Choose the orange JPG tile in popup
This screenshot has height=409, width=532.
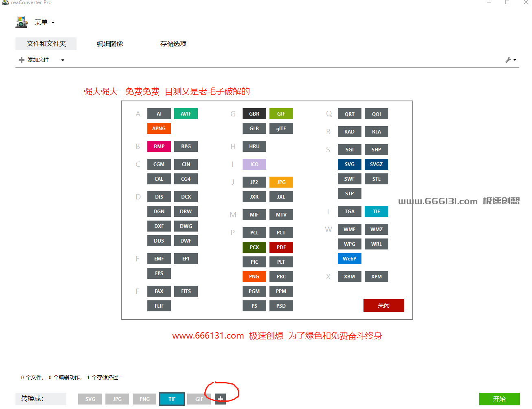click(x=281, y=182)
